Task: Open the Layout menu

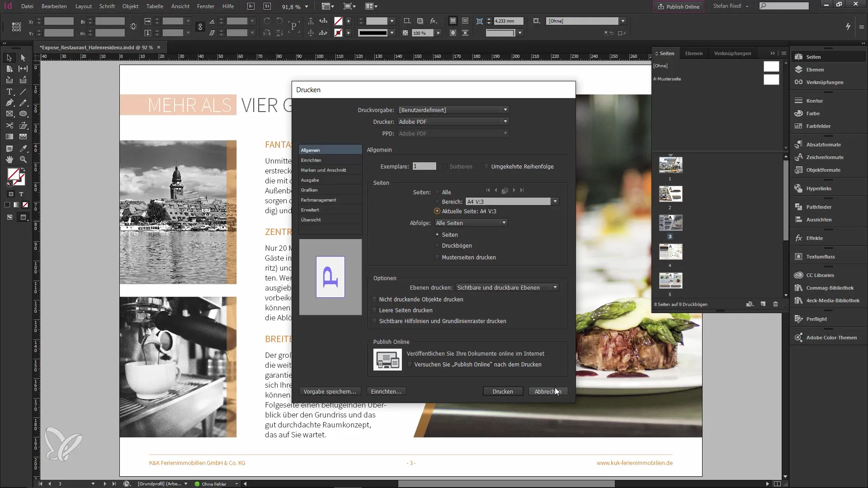Action: [84, 6]
